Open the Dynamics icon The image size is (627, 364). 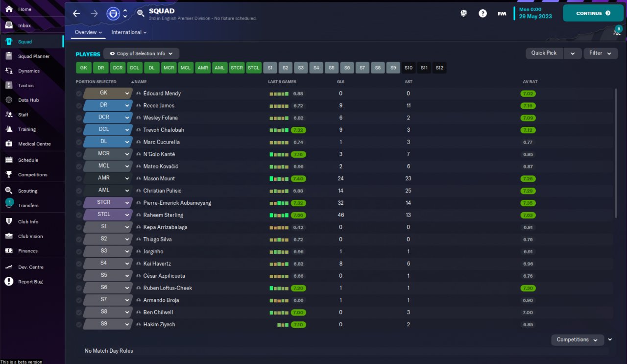9,71
